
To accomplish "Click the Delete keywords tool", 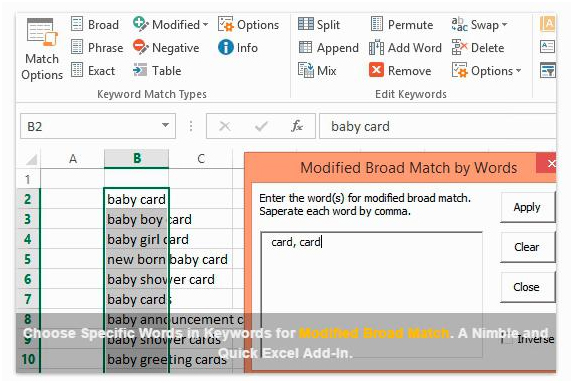I will (x=478, y=48).
